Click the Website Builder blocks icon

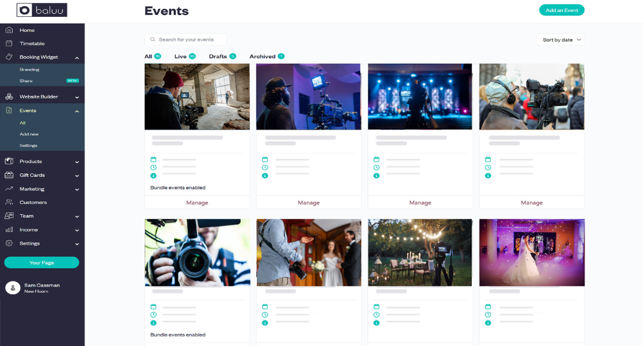coord(9,97)
